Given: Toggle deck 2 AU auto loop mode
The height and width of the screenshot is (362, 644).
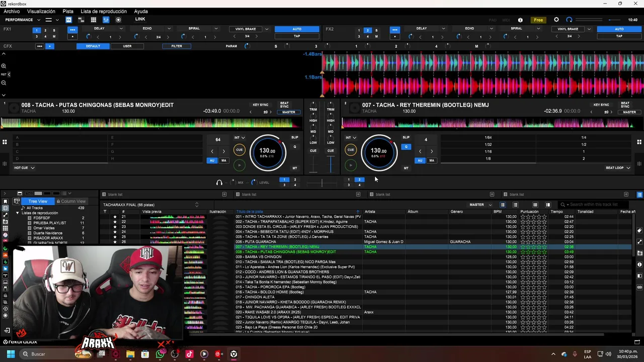Looking at the screenshot, I should click(420, 160).
